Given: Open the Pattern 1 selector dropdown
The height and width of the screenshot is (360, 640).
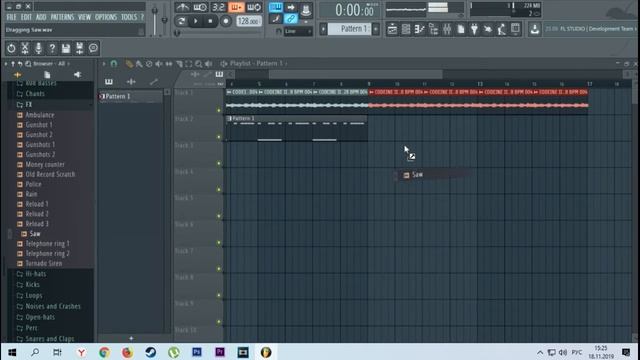Looking at the screenshot, I should pyautogui.click(x=350, y=29).
